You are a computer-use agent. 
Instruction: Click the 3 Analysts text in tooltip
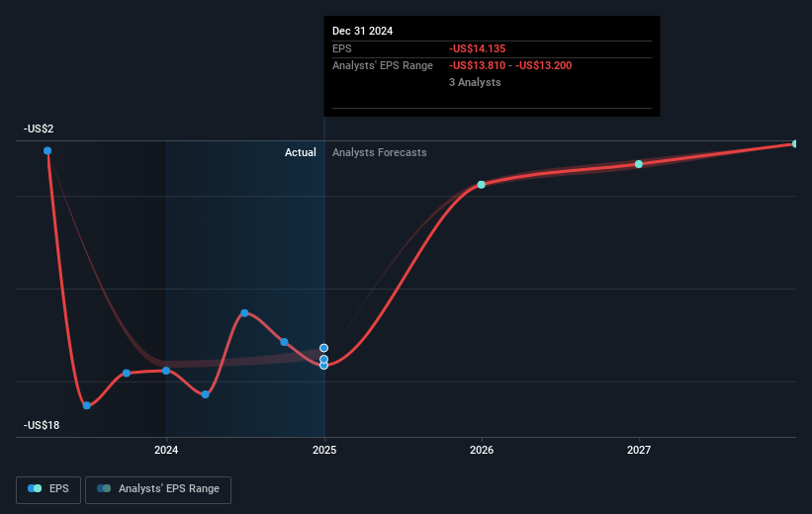tap(475, 82)
